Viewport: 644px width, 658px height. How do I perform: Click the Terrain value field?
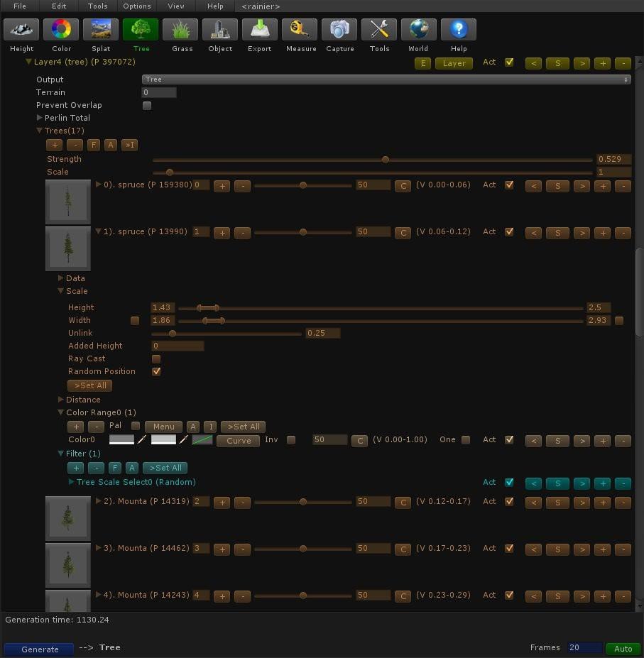pyautogui.click(x=158, y=92)
